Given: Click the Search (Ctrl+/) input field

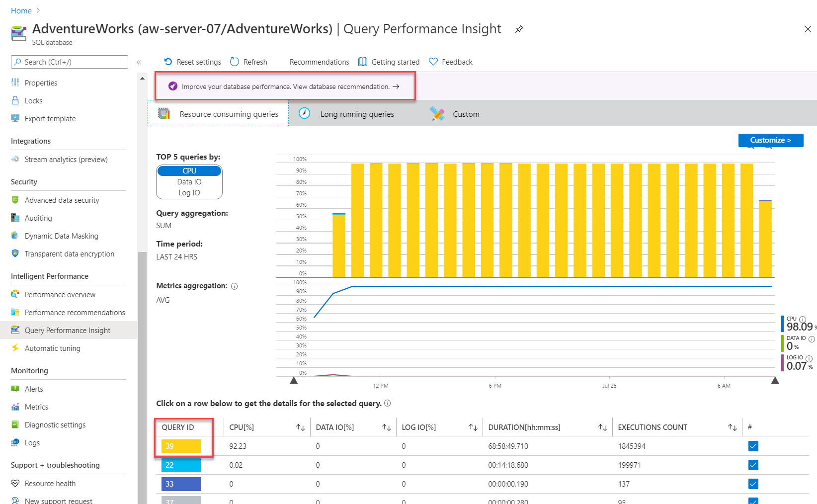Looking at the screenshot, I should 70,62.
